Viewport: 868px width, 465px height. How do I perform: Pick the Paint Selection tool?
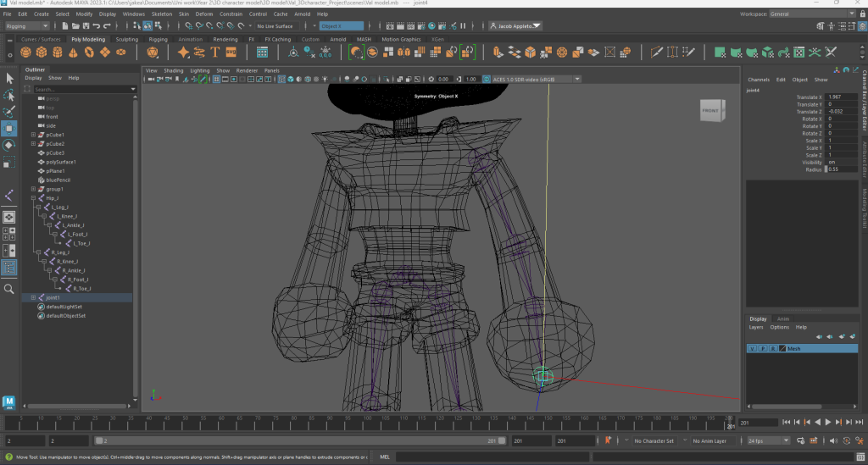[x=9, y=111]
